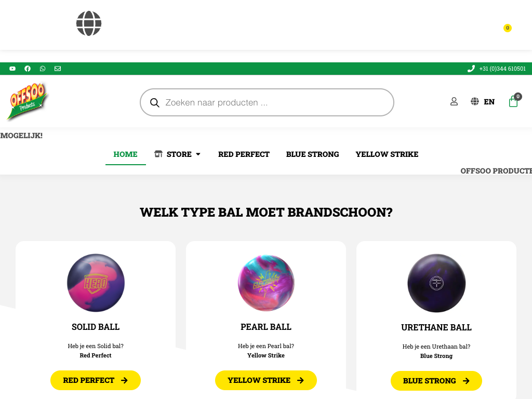Open the Red Perfect menu item
The width and height of the screenshot is (532, 399).
[244, 154]
